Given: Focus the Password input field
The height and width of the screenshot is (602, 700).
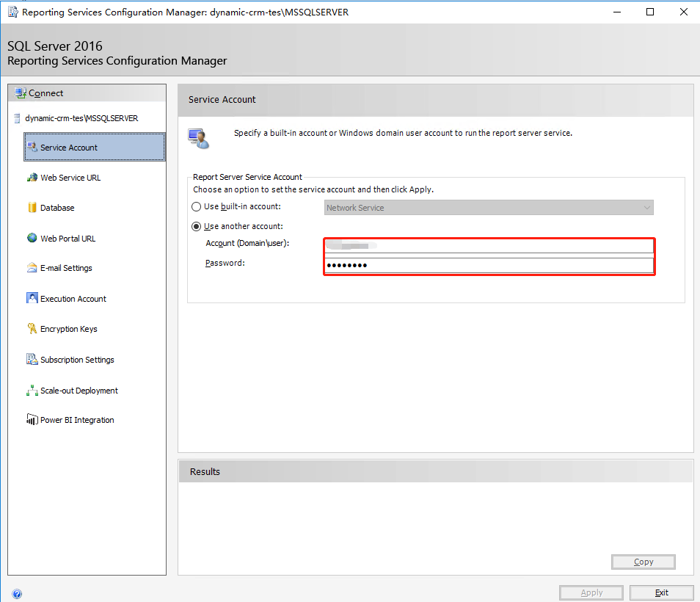Looking at the screenshot, I should point(489,265).
